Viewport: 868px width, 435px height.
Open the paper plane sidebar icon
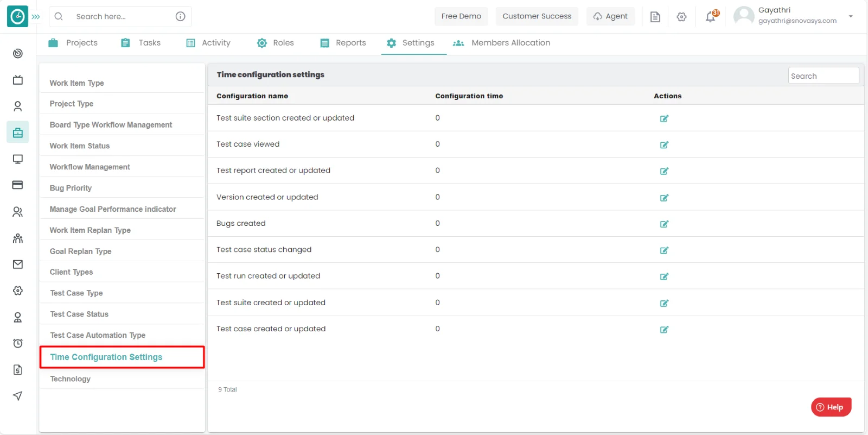pos(18,396)
